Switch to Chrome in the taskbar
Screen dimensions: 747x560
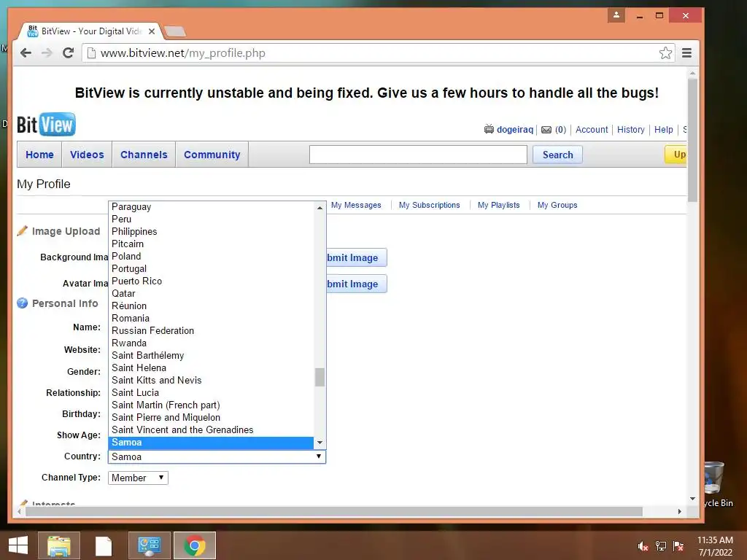pos(194,545)
